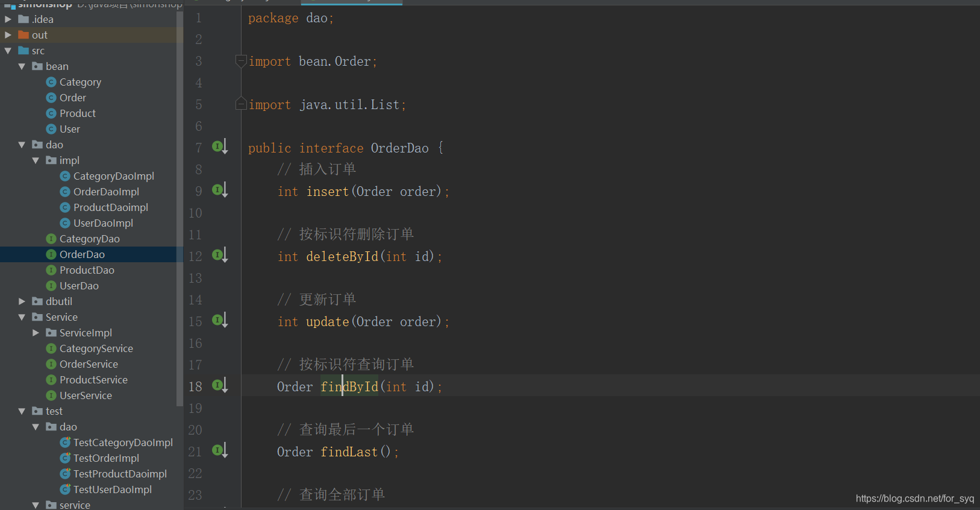Open the Order bean file
Viewport: 980px width, 510px height.
pos(73,98)
